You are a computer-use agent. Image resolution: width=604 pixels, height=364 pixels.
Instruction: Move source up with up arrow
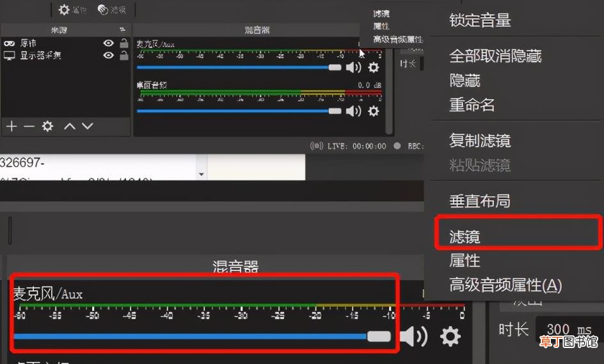(70, 126)
